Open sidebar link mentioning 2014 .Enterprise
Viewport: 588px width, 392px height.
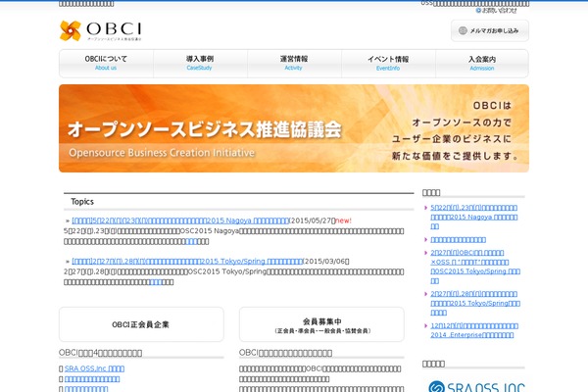(x=474, y=330)
